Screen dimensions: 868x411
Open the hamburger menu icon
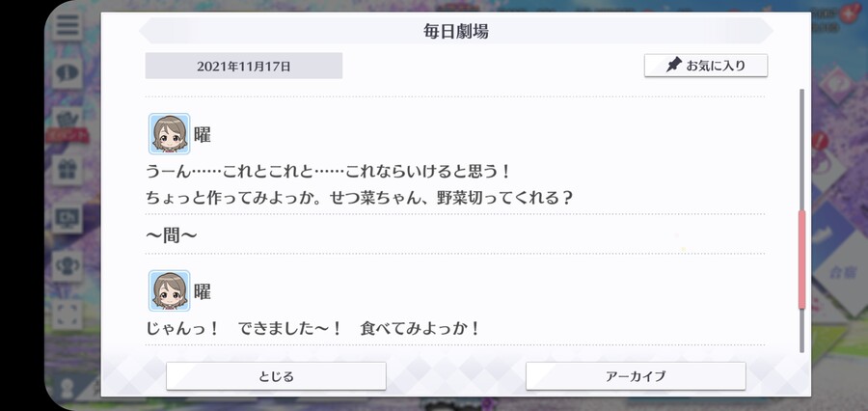pos(68,25)
